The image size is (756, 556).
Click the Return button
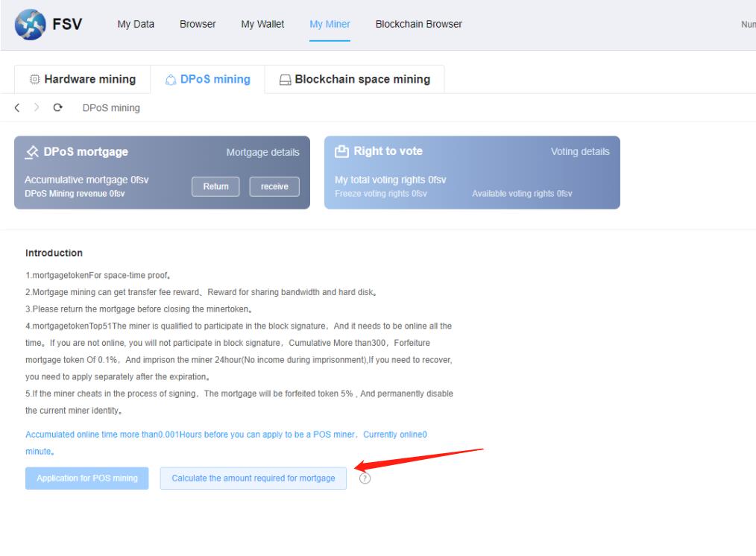click(215, 186)
